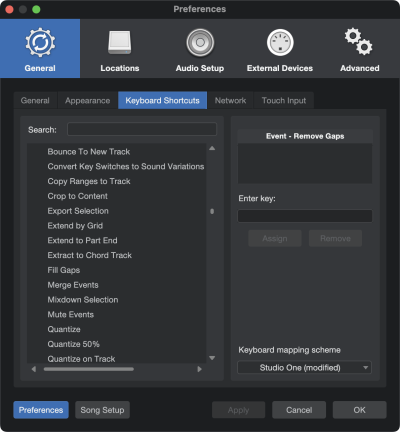Click the list scroll-up arrow
This screenshot has width=400, height=432.
tap(212, 148)
